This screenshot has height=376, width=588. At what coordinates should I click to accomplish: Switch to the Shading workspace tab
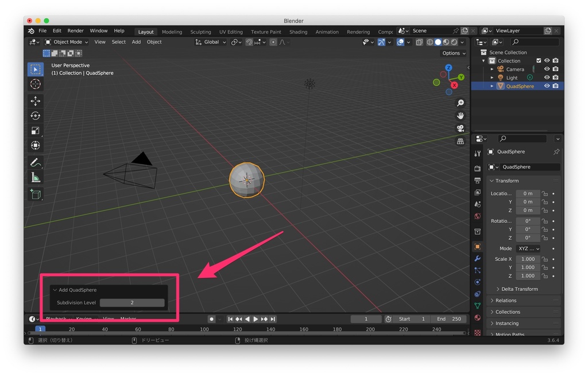pyautogui.click(x=298, y=32)
